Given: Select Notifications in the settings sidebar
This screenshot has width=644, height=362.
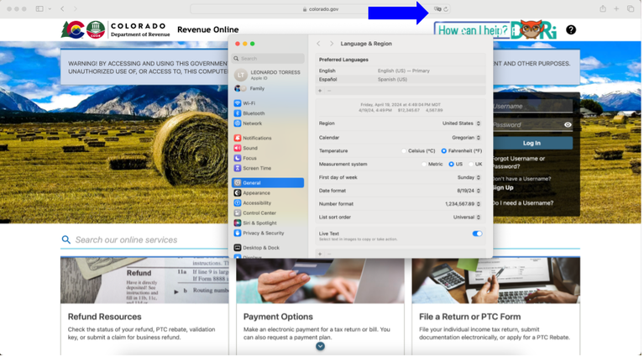Looking at the screenshot, I should point(256,138).
